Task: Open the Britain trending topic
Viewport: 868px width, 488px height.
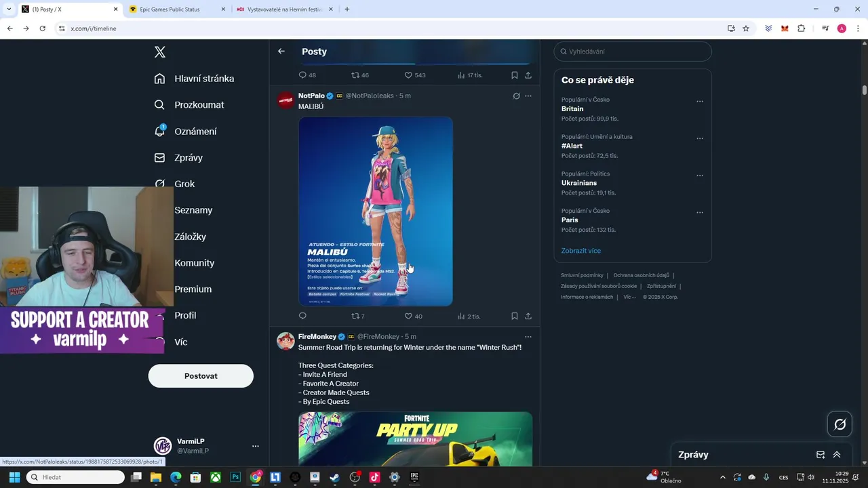Action: coord(572,109)
